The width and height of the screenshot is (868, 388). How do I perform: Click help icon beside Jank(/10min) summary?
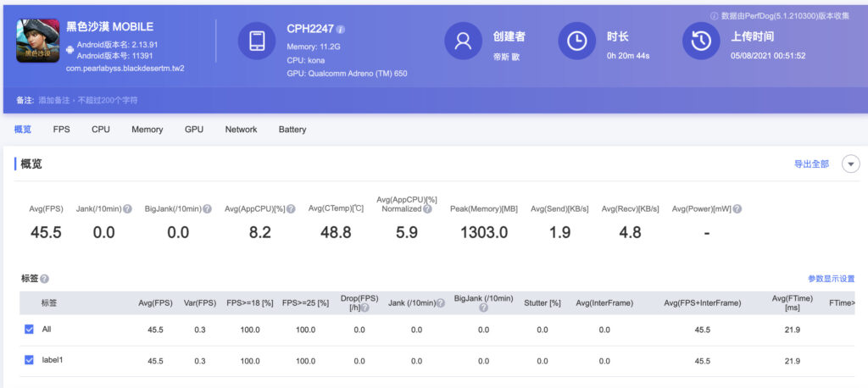pyautogui.click(x=127, y=209)
